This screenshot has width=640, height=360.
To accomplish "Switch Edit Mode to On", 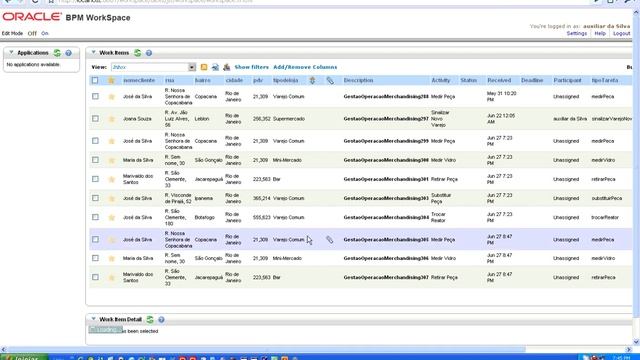I will click(x=44, y=33).
